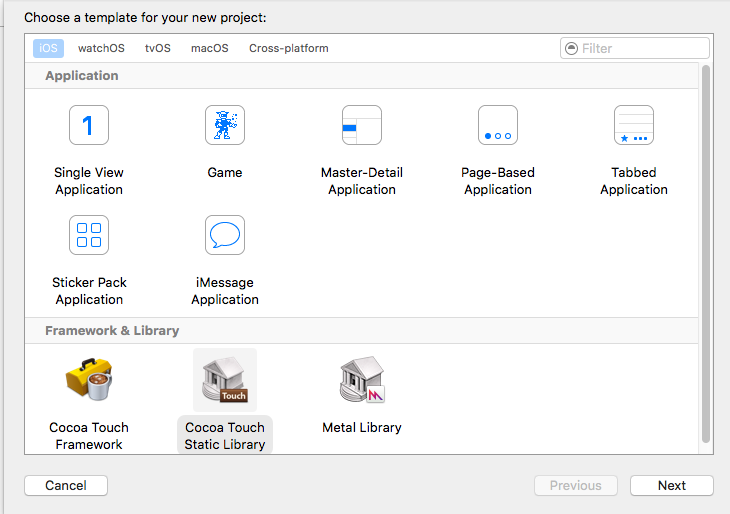Choose the Sticker Pack Application icon
Screen dimensions: 730x514
coord(89,235)
